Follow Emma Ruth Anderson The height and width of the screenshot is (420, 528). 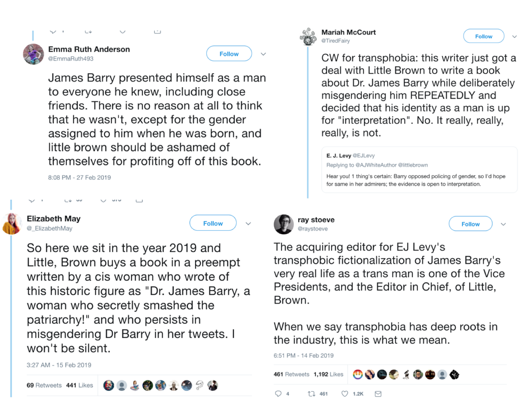[229, 54]
